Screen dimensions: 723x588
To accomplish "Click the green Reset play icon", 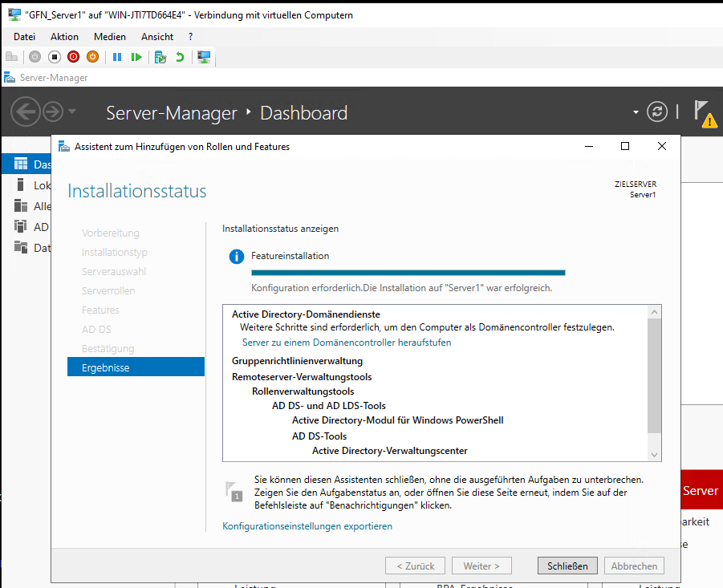I will click(137, 57).
